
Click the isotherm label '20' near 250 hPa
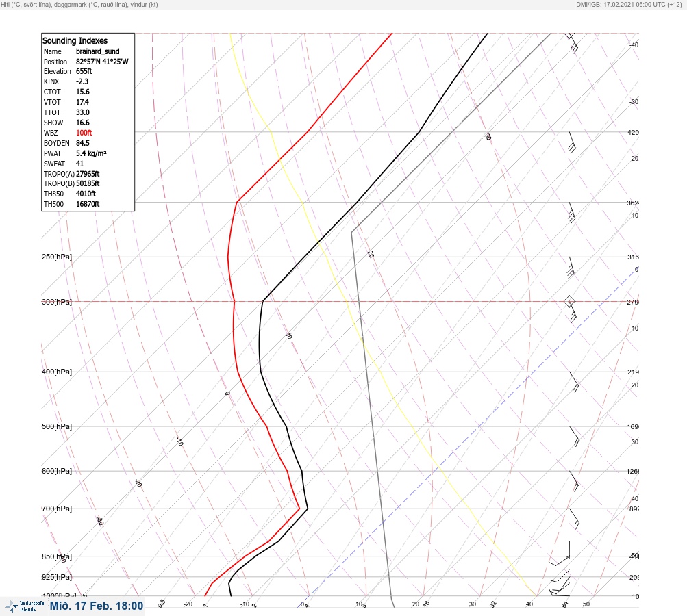click(371, 255)
